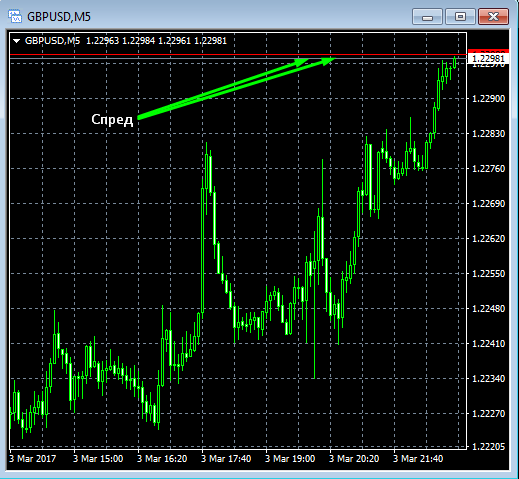Click the chart icon in the title bar

click(x=15, y=16)
